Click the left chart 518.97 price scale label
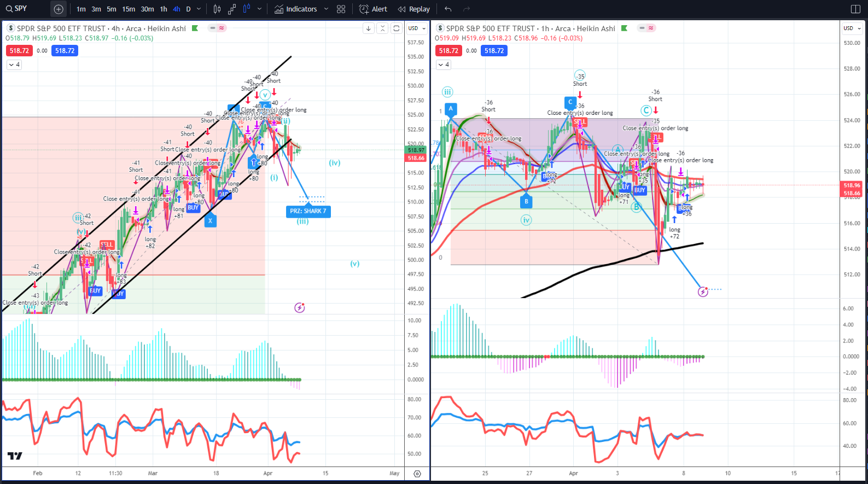 [416, 150]
